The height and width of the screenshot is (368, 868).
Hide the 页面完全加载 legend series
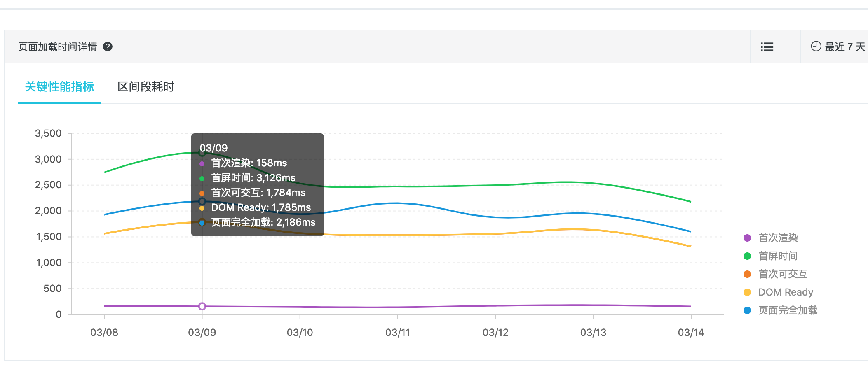coord(788,310)
